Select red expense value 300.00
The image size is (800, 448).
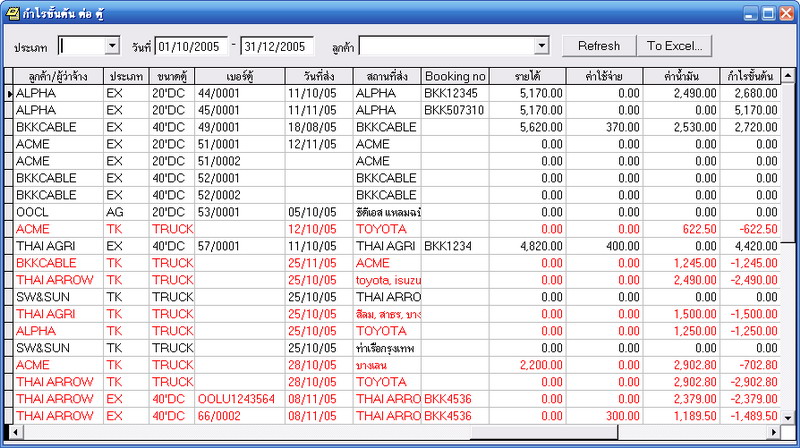click(x=605, y=416)
